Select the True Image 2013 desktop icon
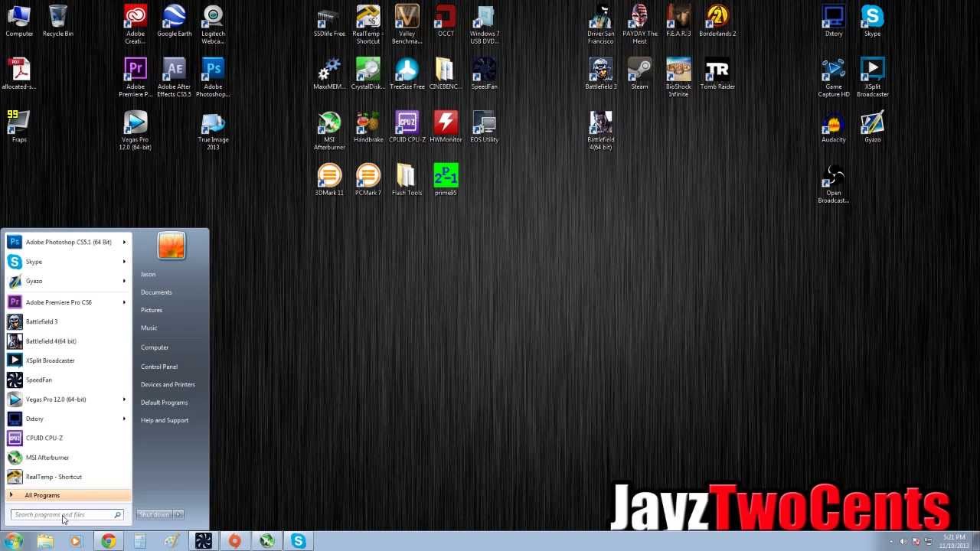 pyautogui.click(x=213, y=130)
